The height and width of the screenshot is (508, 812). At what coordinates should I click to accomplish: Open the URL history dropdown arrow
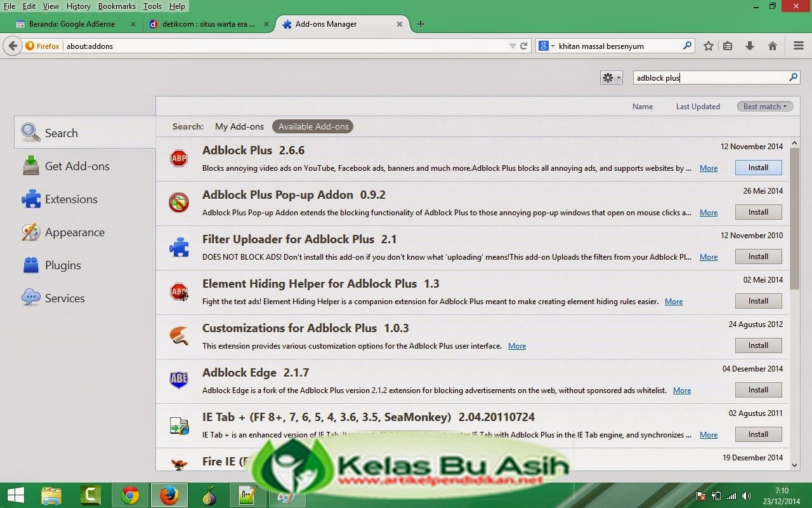pos(513,46)
